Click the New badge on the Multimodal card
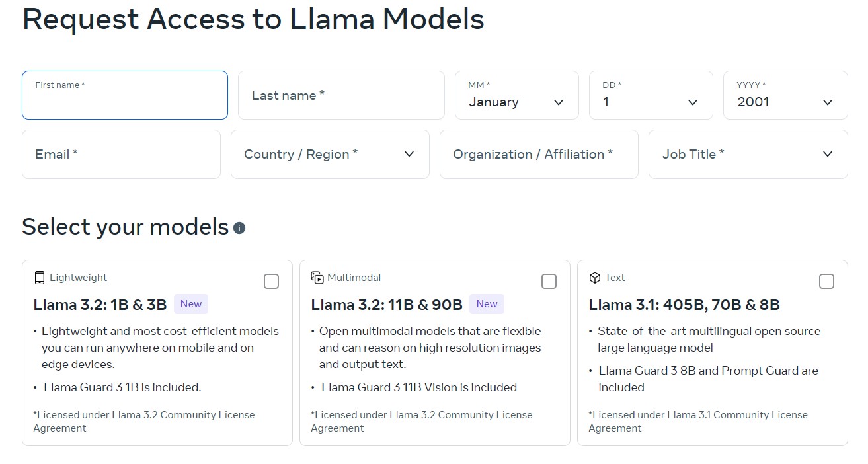The width and height of the screenshot is (868, 464). click(x=487, y=304)
